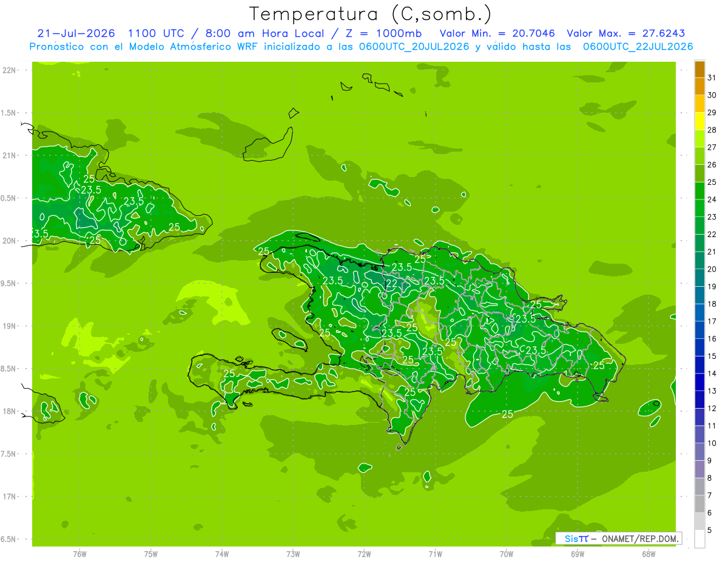Click the 68W longitude axis label

coord(649,554)
